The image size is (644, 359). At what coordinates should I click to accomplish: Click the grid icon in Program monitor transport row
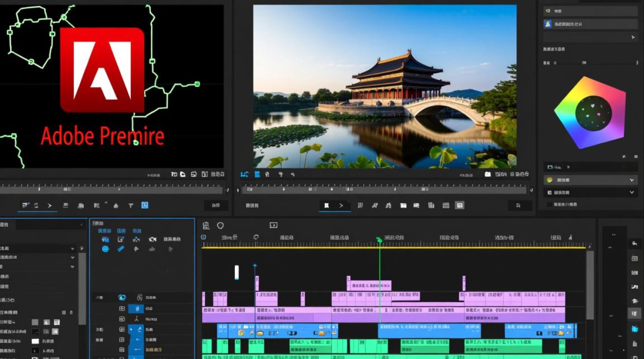pos(431,205)
